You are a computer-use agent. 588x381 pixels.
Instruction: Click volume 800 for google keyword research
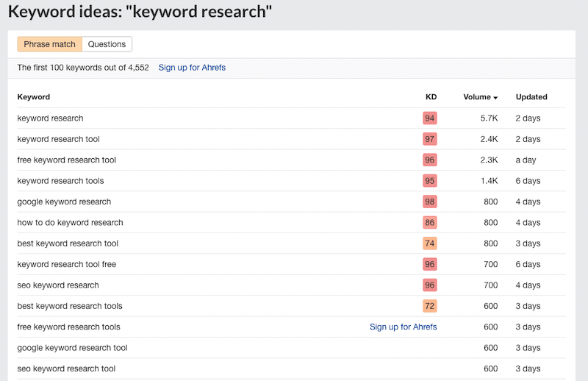[490, 202]
